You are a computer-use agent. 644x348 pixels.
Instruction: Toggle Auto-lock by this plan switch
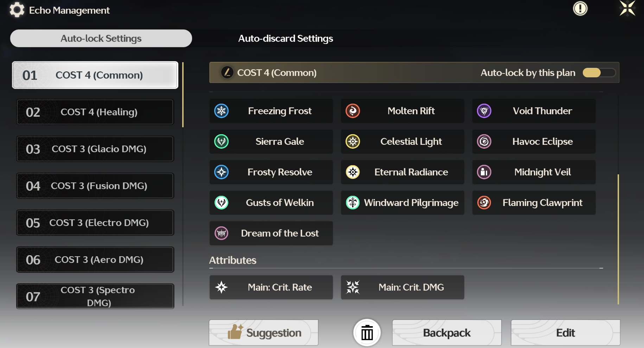(x=599, y=73)
